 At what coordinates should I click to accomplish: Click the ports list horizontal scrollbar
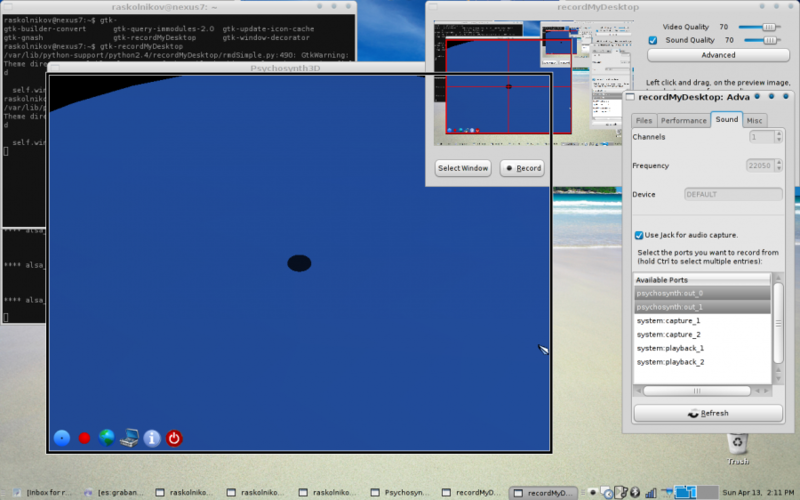click(x=697, y=391)
